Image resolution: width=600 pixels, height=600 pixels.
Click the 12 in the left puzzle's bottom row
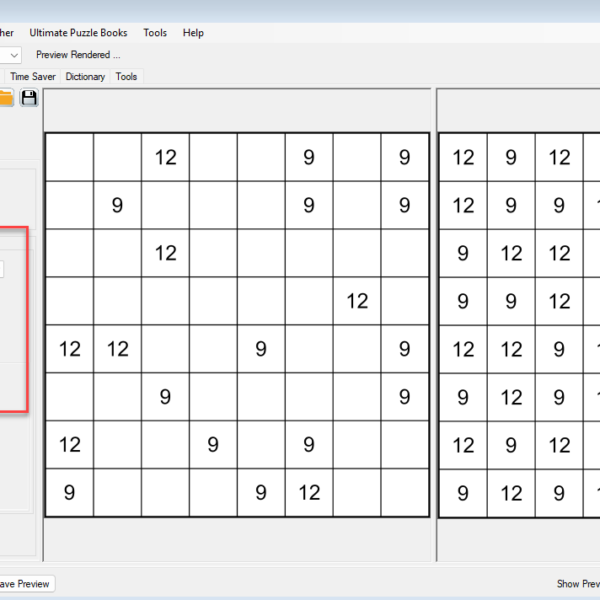click(309, 492)
